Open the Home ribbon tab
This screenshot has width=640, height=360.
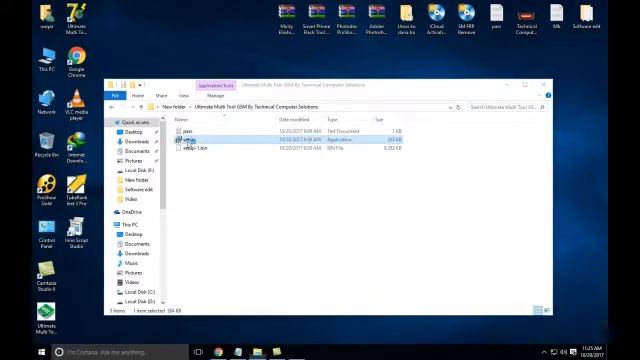point(138,96)
